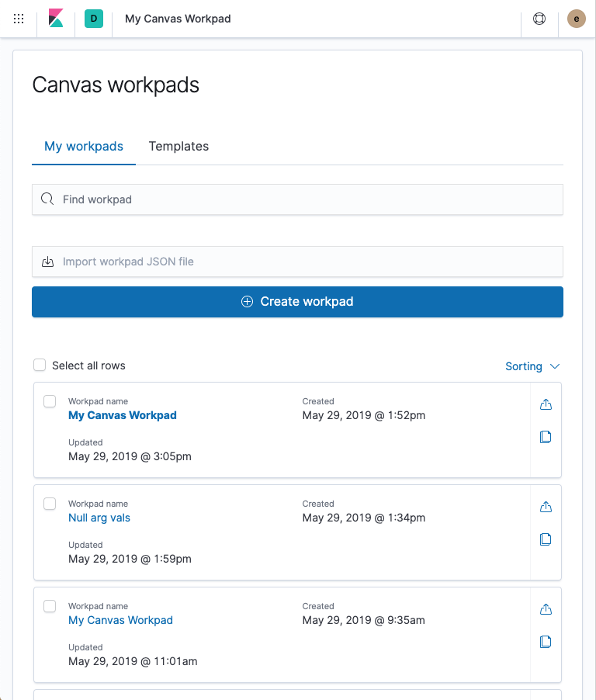The height and width of the screenshot is (700, 596).
Task: Clone workpad created at 9:35am
Action: pyautogui.click(x=546, y=642)
